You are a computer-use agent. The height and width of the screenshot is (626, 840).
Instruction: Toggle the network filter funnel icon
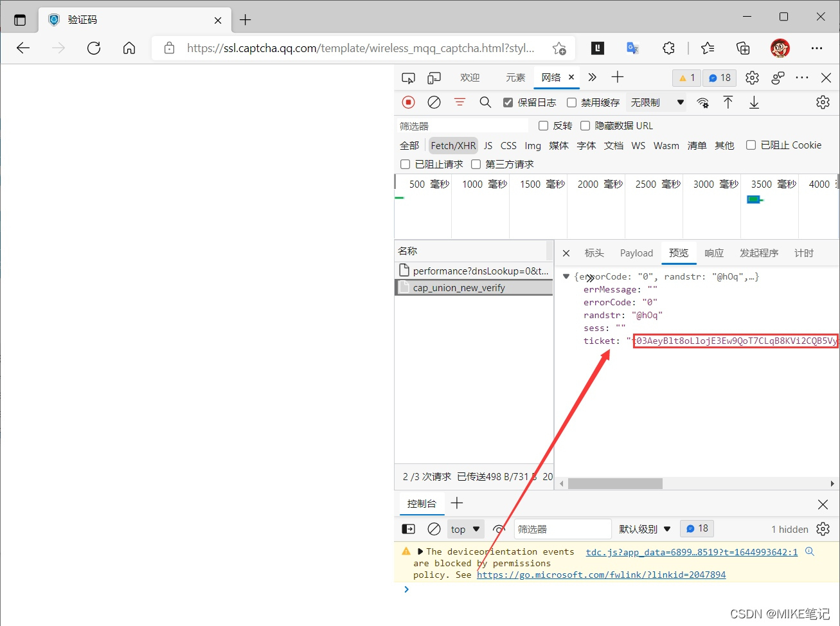[x=460, y=102]
